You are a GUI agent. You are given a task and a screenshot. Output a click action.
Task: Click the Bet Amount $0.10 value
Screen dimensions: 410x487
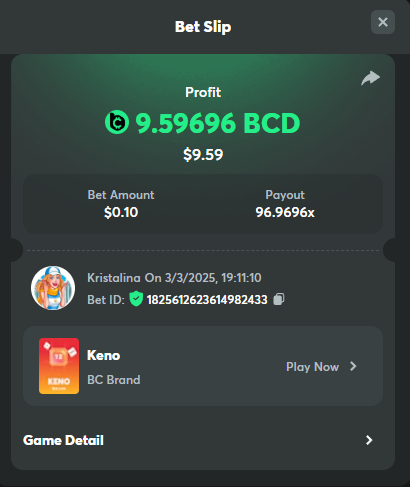click(x=121, y=212)
